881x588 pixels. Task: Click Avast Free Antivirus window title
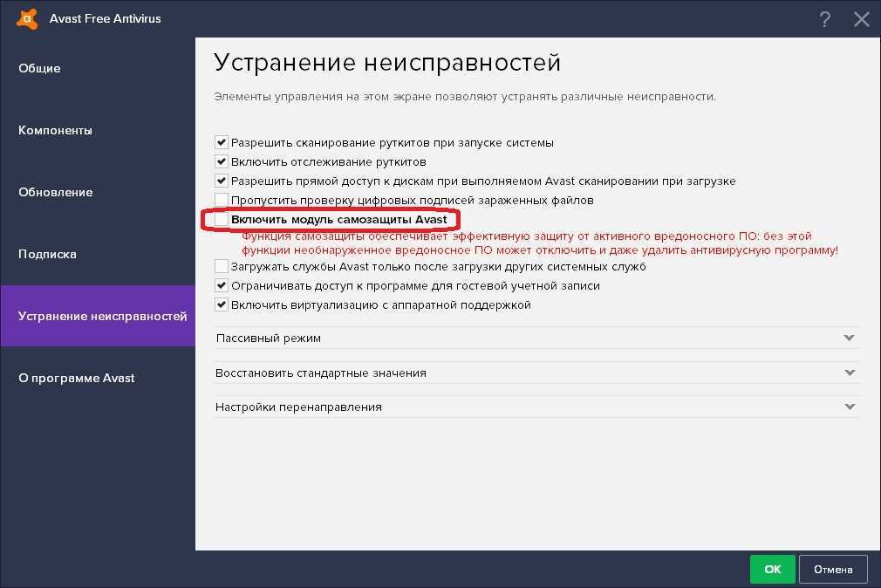pos(105,18)
